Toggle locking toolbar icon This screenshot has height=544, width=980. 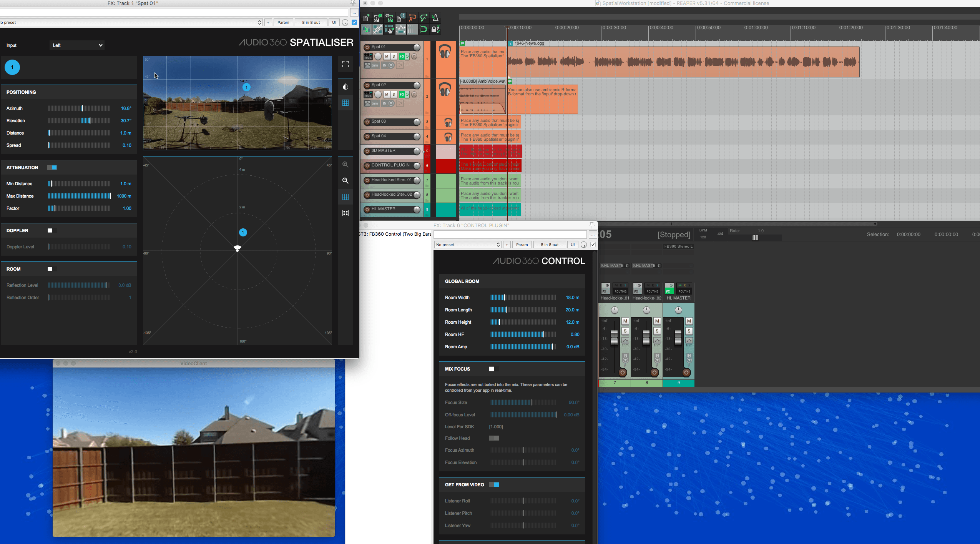tap(435, 29)
